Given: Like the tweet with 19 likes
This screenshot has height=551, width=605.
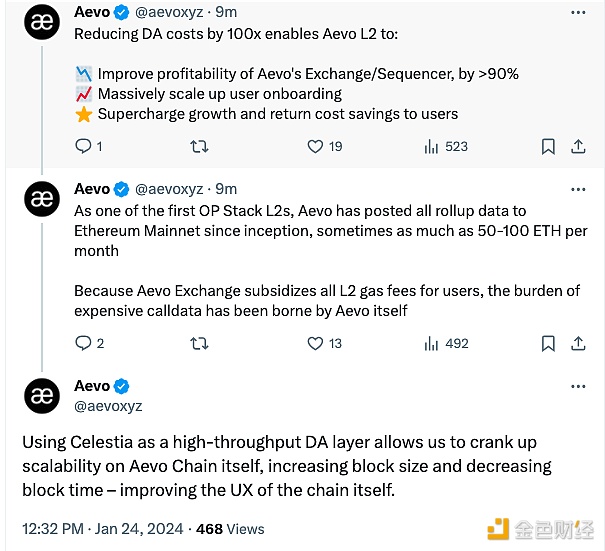Looking at the screenshot, I should click(315, 146).
